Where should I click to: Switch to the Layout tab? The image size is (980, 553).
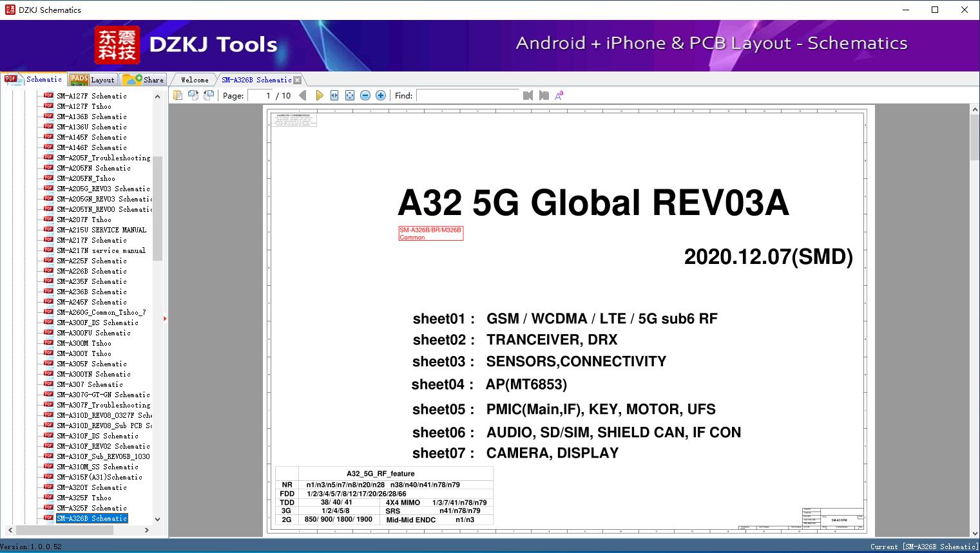point(93,80)
